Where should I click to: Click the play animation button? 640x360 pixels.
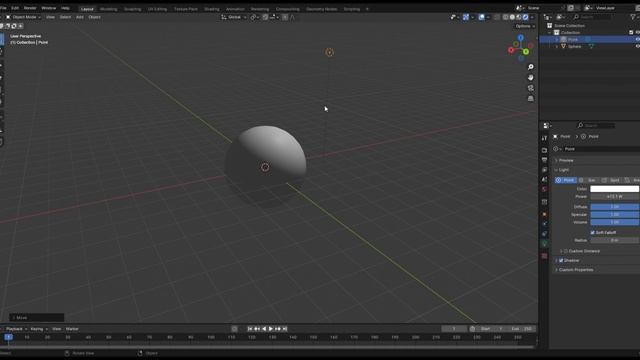pos(271,329)
